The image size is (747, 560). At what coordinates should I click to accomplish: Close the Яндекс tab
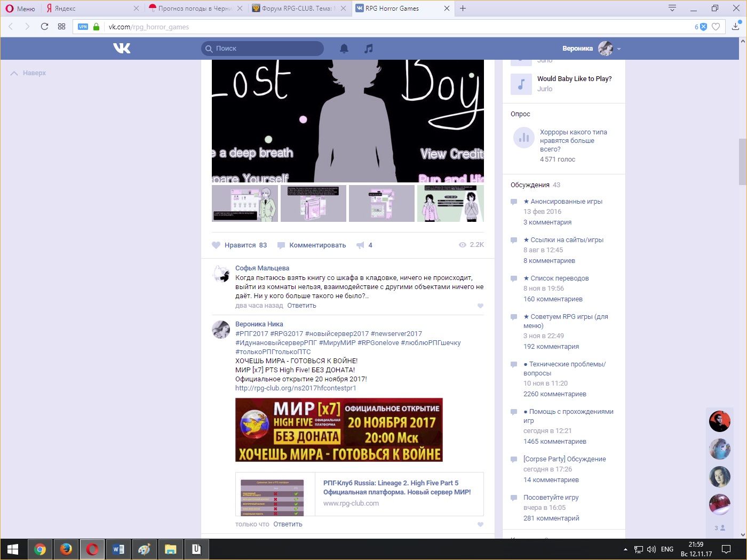tap(136, 9)
